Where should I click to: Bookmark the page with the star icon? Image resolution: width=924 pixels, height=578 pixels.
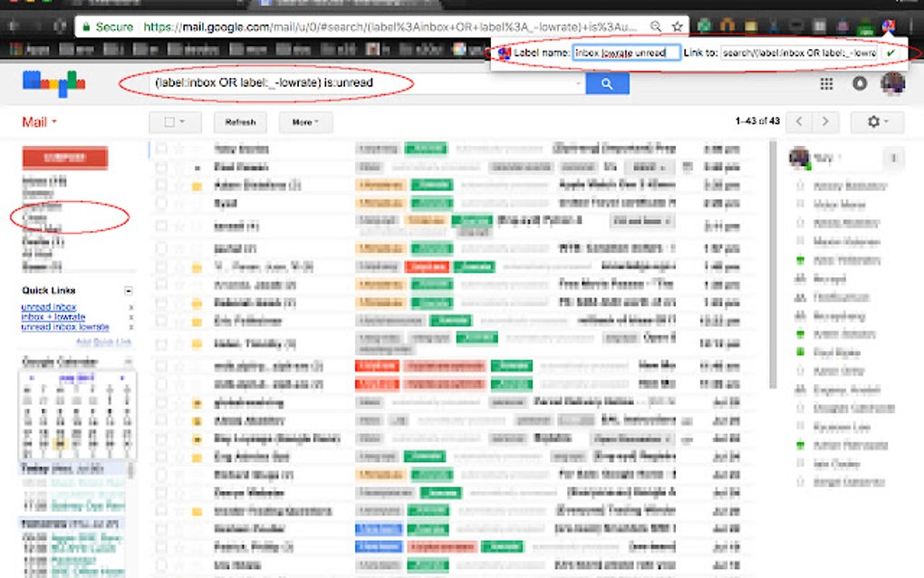(677, 26)
